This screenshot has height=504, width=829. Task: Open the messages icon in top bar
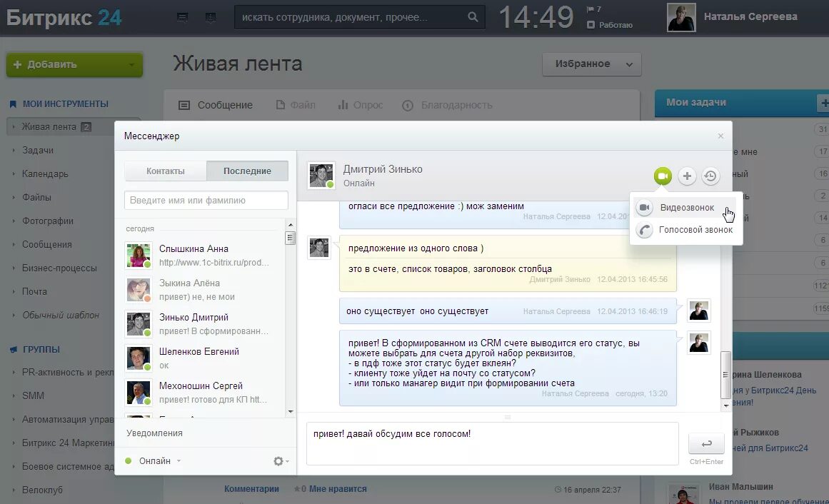coord(182,17)
